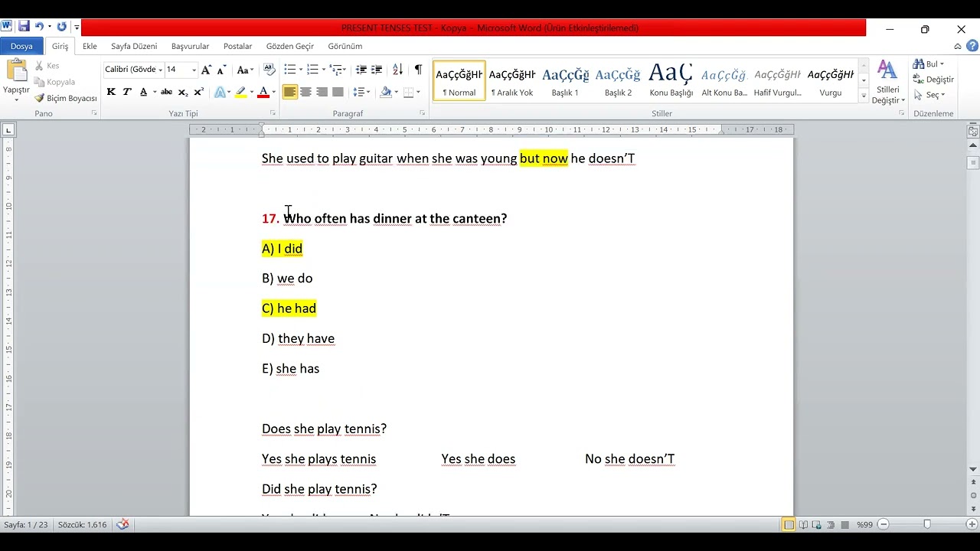Image resolution: width=980 pixels, height=551 pixels.
Task: Open the Dosya file tab
Action: point(21,47)
